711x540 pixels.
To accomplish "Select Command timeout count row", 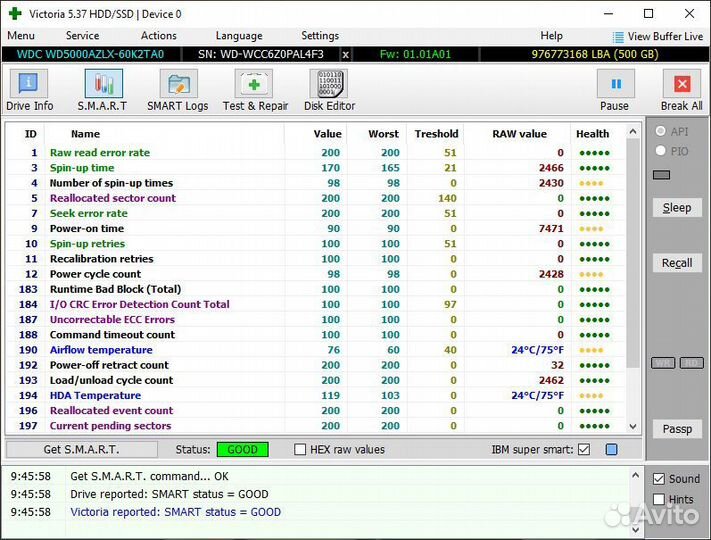I will (316, 335).
